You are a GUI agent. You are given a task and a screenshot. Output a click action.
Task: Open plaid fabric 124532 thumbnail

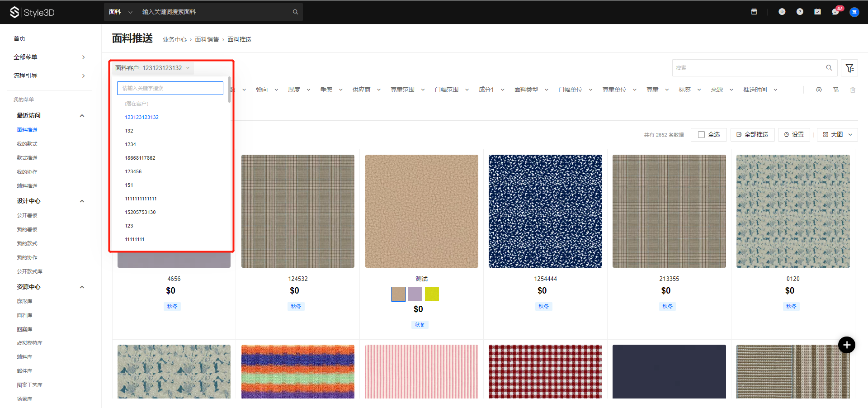click(298, 211)
